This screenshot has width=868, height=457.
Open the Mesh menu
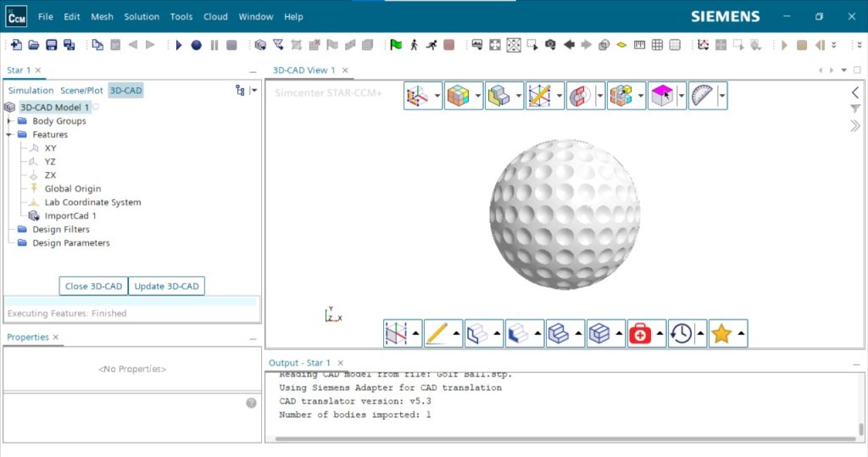pos(102,17)
